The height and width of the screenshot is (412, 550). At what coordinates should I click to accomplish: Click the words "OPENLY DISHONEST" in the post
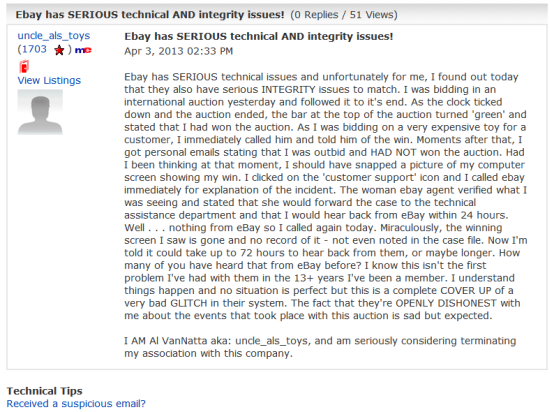coord(446,303)
